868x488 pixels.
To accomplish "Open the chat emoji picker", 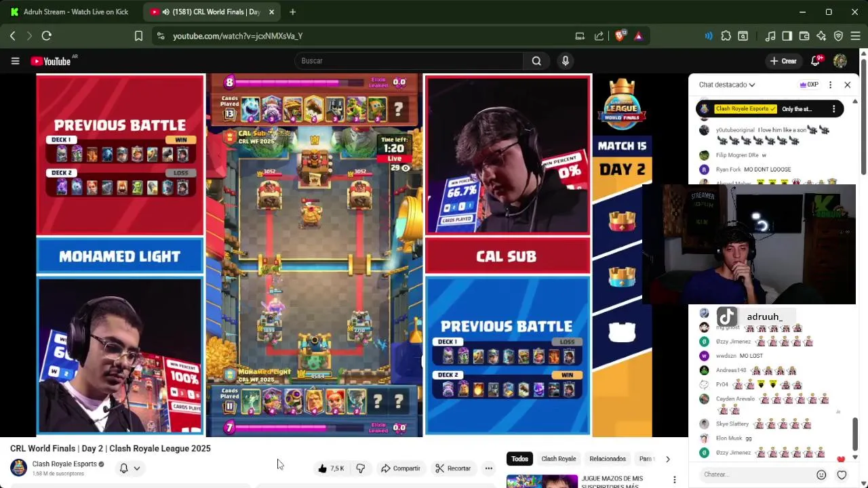I will point(821,474).
